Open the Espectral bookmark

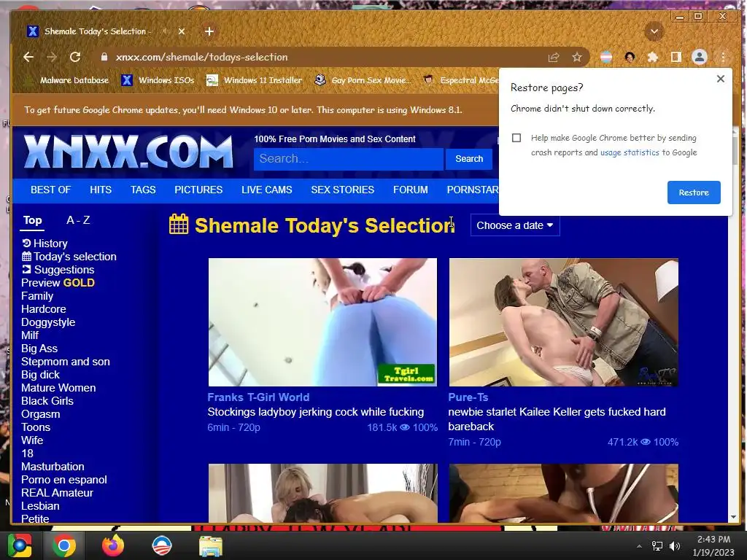point(461,80)
